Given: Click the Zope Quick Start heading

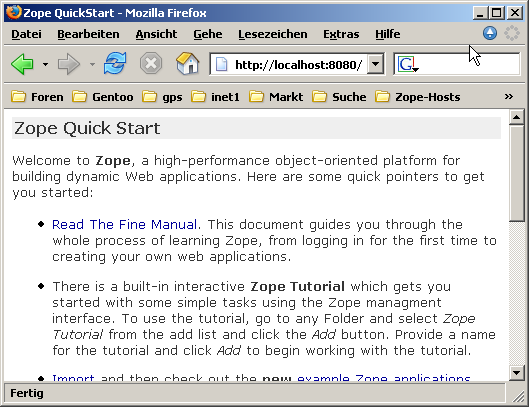Looking at the screenshot, I should click(87, 128).
